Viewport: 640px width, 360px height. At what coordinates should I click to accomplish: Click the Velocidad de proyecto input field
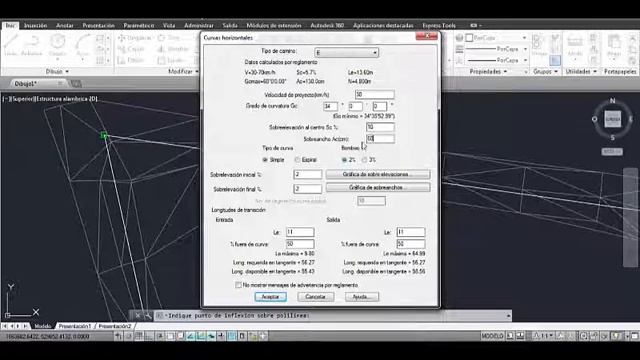(x=374, y=95)
